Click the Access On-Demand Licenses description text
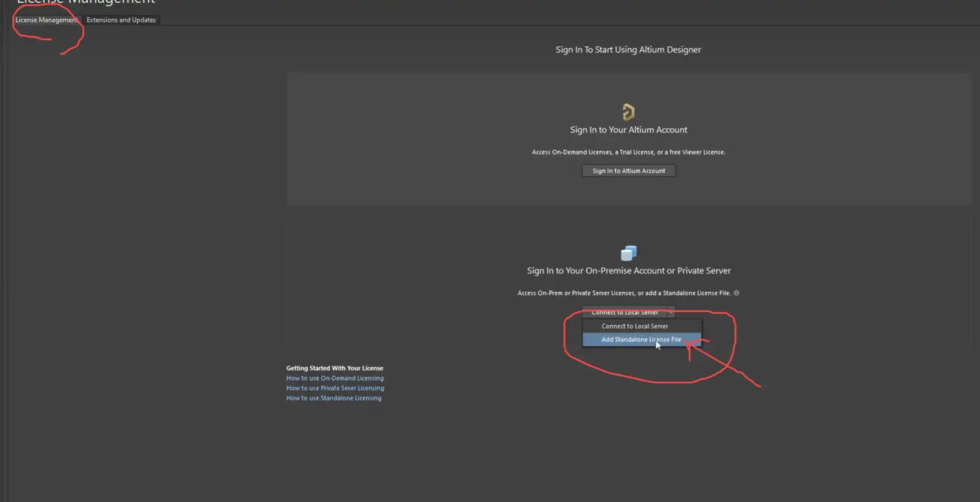980x502 pixels. point(628,152)
